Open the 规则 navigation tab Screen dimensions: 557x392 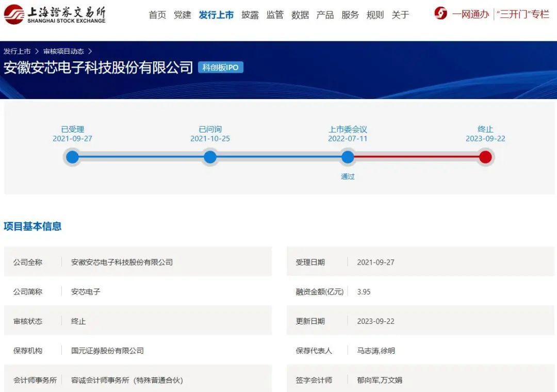coord(375,15)
